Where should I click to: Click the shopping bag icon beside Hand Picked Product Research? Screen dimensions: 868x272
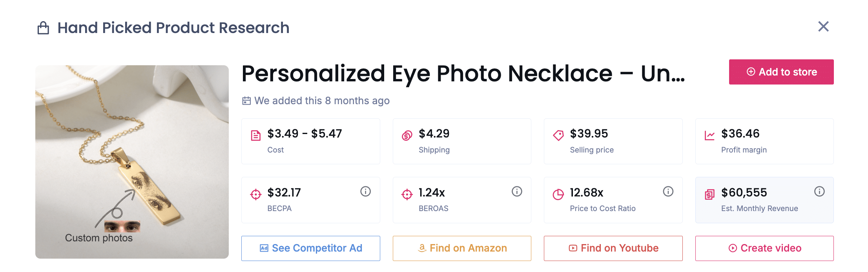tap(44, 28)
